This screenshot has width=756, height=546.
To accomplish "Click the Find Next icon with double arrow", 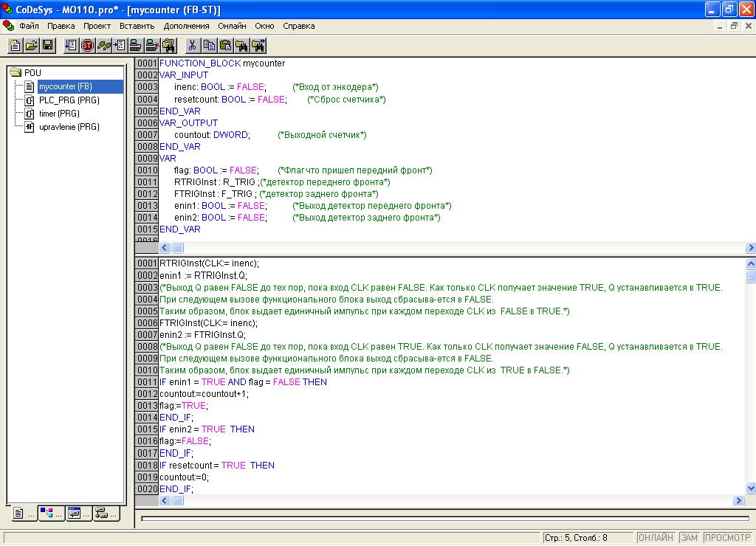I will click(258, 46).
